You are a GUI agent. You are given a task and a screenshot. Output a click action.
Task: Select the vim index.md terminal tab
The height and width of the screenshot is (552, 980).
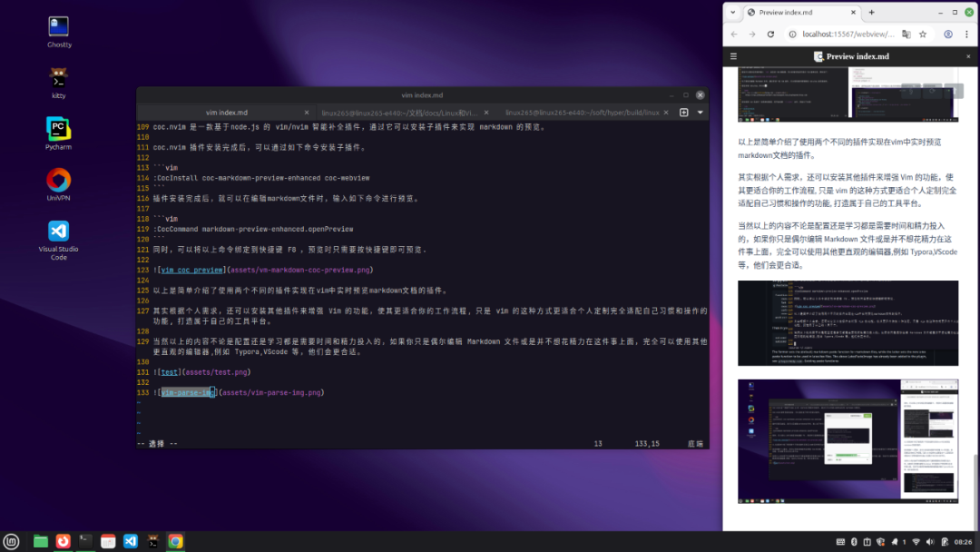[227, 113]
